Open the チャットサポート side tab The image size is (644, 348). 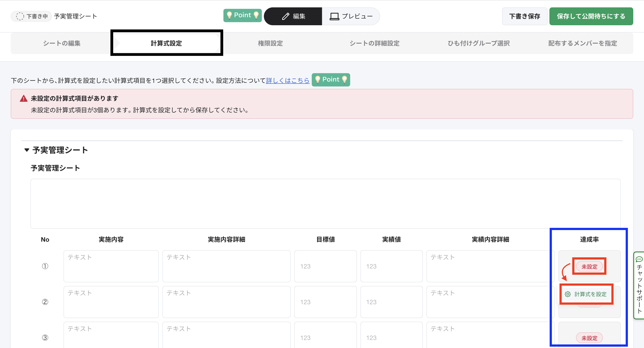[639, 285]
